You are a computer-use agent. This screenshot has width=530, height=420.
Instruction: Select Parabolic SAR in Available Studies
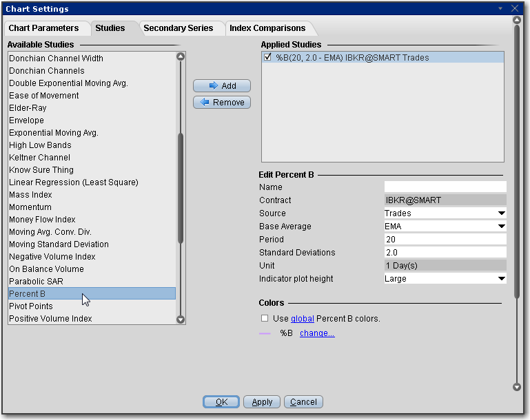point(37,282)
